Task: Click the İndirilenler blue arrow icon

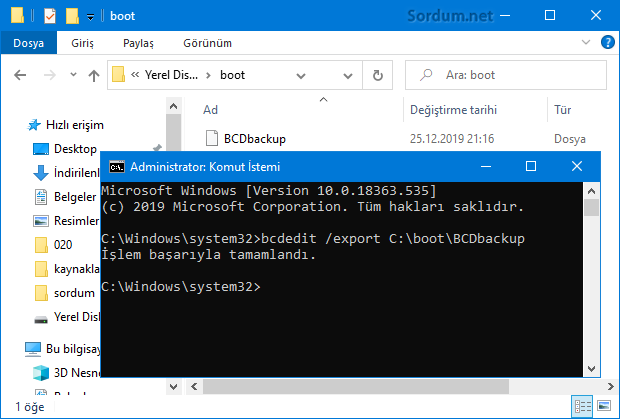Action: pyautogui.click(x=41, y=173)
